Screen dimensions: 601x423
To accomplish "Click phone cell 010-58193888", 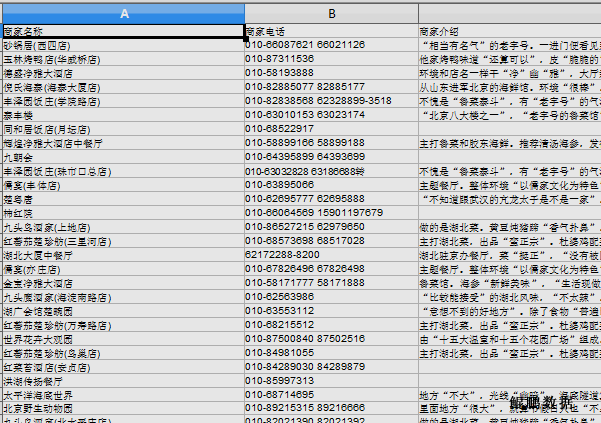I will [332, 73].
